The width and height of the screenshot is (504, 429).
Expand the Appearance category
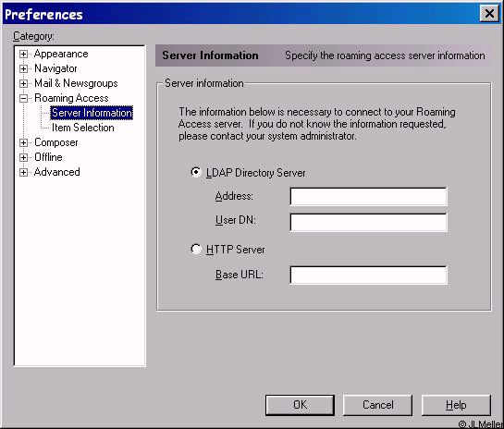pos(23,54)
